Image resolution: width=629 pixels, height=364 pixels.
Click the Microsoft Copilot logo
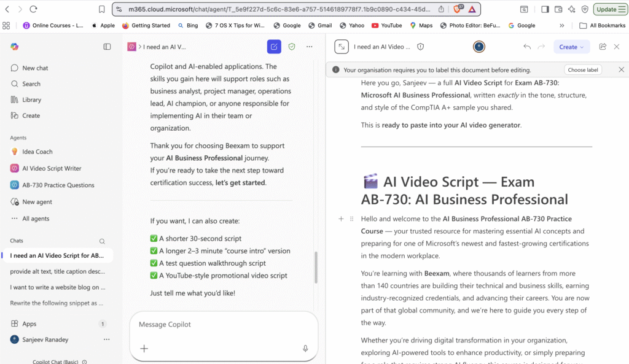[14, 47]
